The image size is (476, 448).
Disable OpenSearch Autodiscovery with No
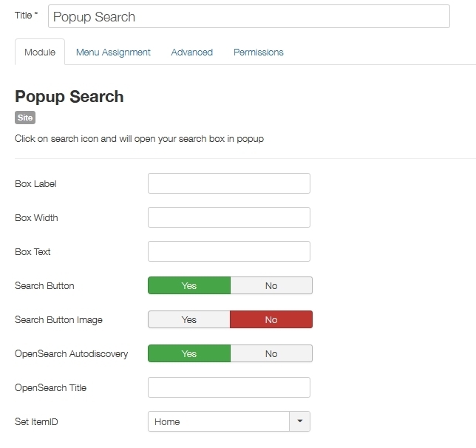point(271,353)
